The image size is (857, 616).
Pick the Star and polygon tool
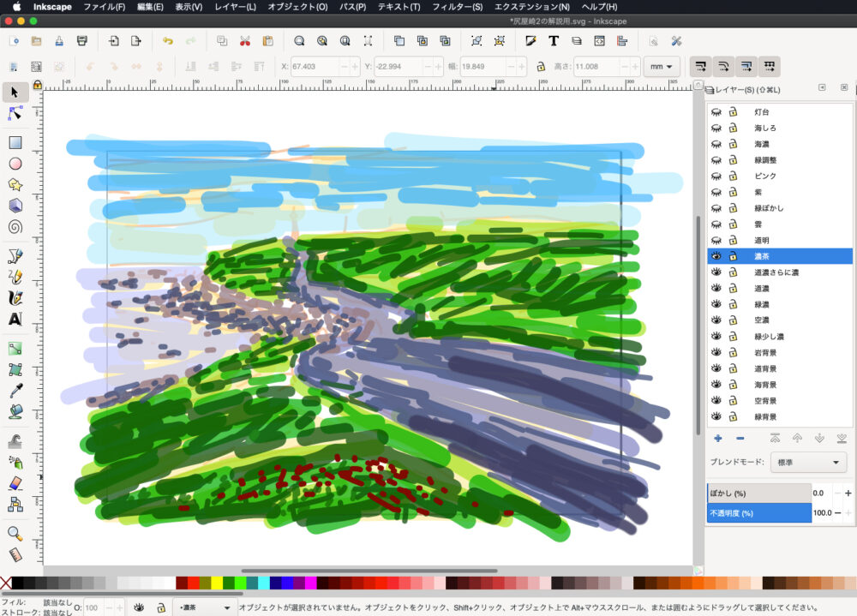[x=15, y=185]
